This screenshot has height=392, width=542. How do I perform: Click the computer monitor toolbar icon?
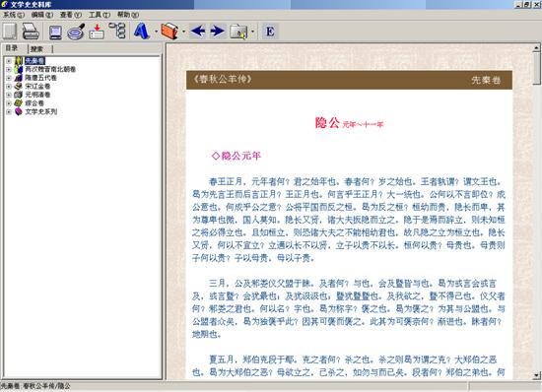tap(55, 33)
